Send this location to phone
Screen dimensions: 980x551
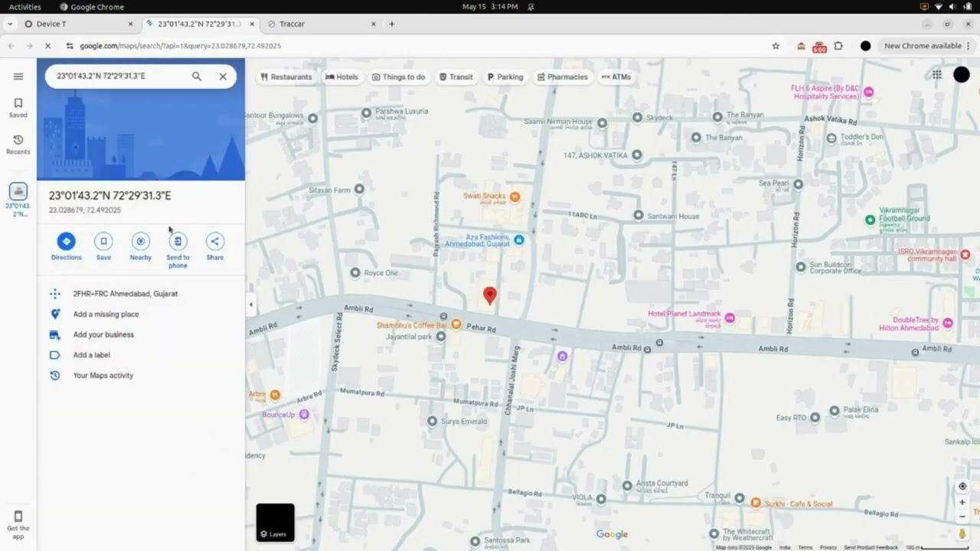(178, 250)
